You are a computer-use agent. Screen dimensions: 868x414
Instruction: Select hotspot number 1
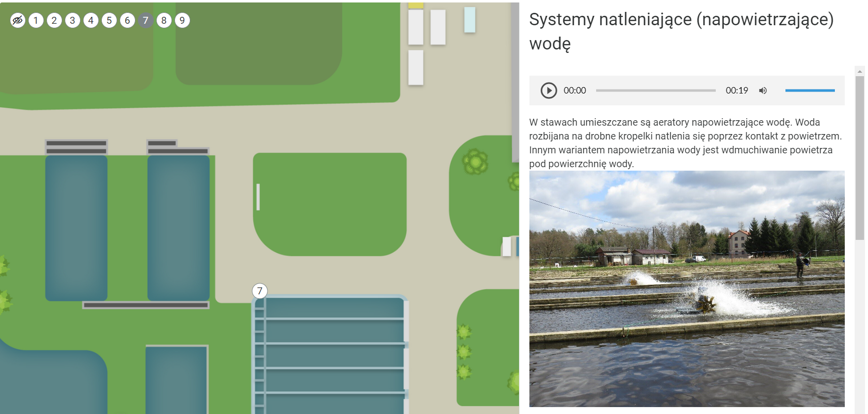pos(36,20)
